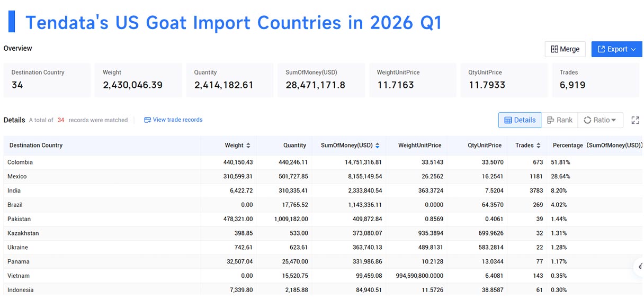Click the red record count 34
This screenshot has height=300, width=644.
point(61,120)
